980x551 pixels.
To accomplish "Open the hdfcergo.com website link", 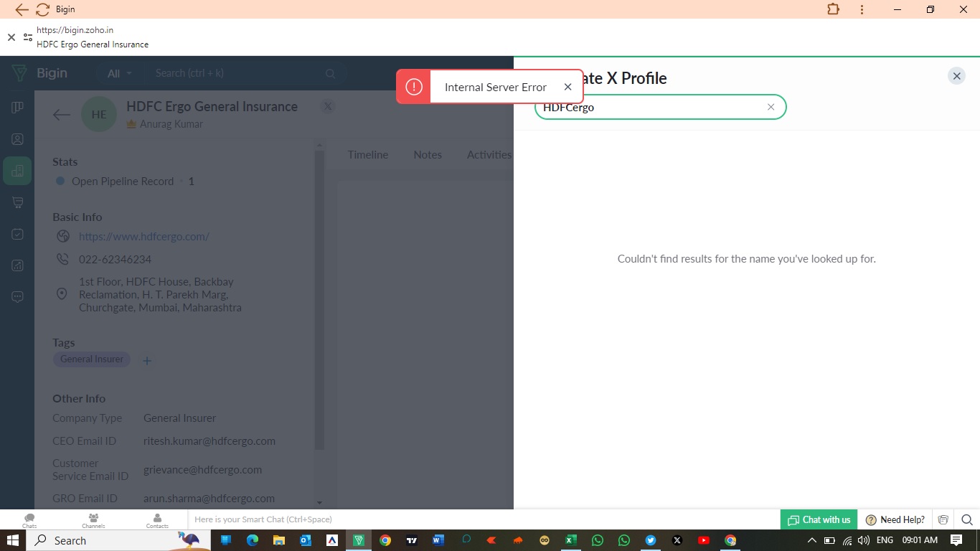I will pyautogui.click(x=143, y=236).
